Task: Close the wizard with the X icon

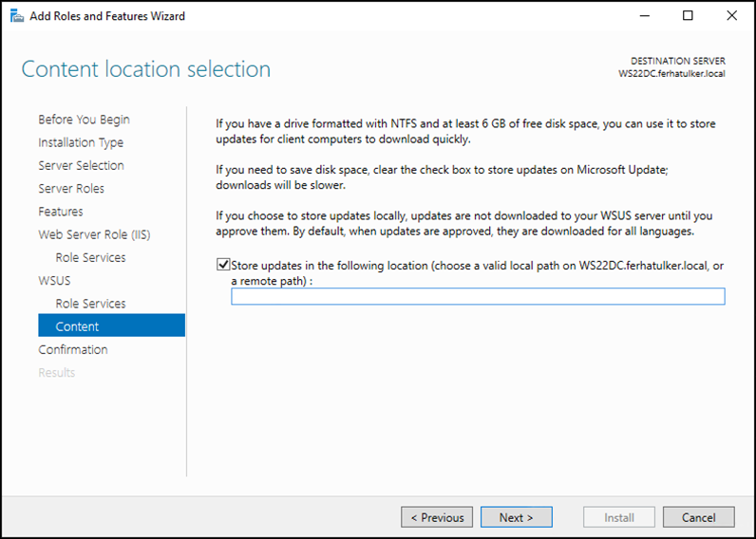Action: point(731,16)
